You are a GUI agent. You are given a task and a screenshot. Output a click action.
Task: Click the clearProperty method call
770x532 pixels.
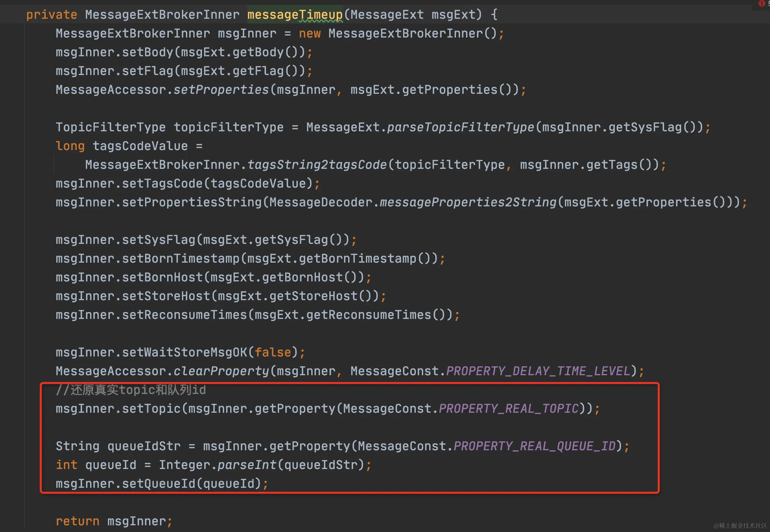coord(221,371)
